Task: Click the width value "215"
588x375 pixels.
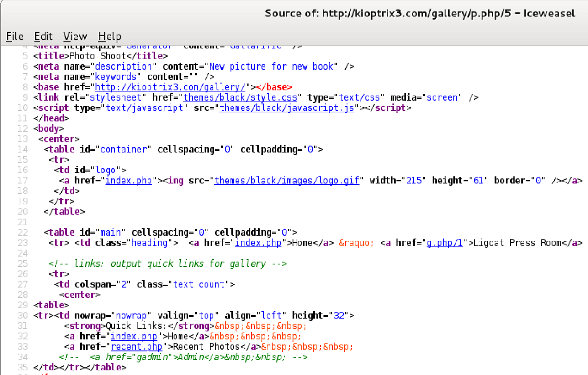Action: tap(414, 180)
